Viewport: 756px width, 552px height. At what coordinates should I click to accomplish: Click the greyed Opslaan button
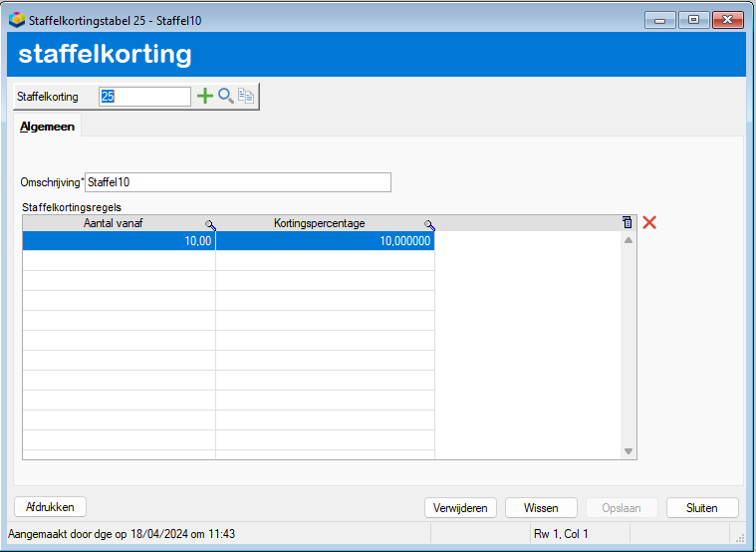pos(622,508)
